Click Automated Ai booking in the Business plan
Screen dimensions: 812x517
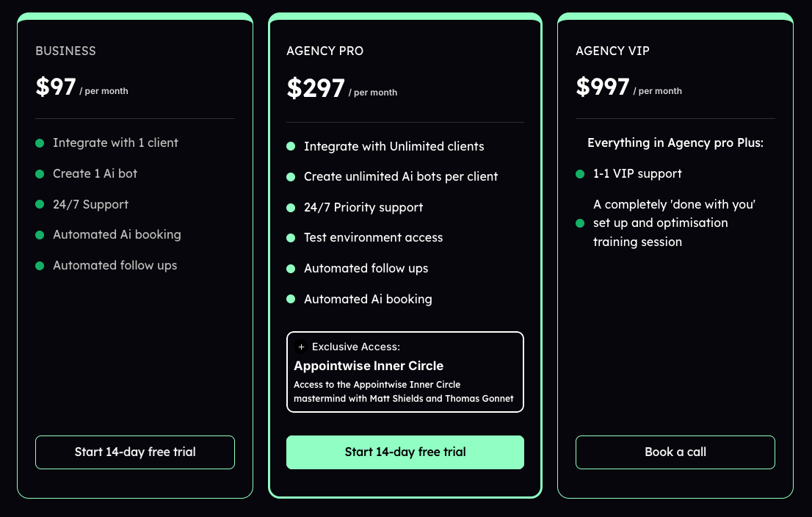117,235
